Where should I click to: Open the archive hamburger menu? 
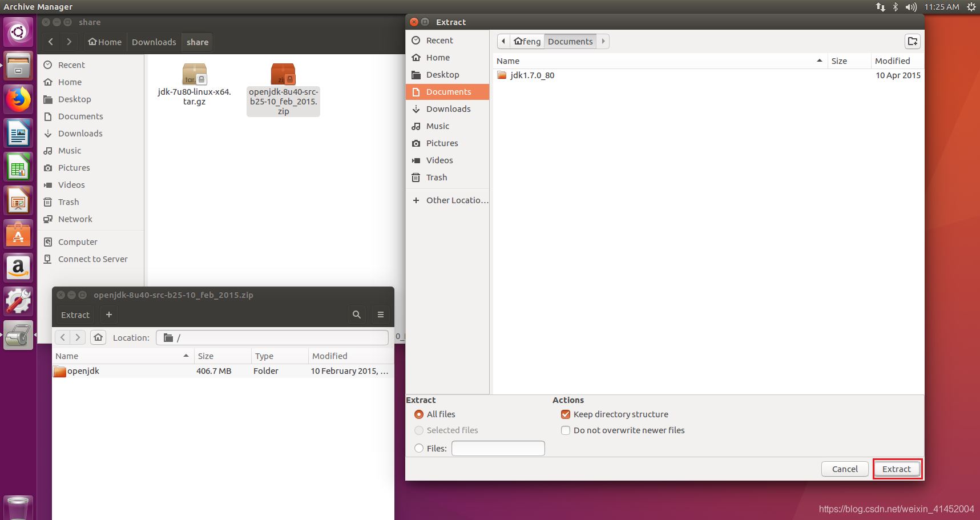[x=381, y=315]
